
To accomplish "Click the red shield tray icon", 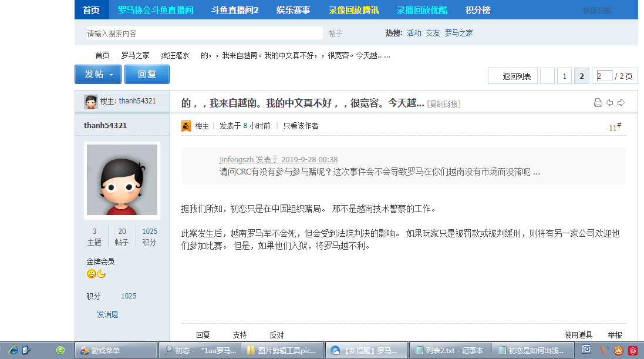I will tap(633, 350).
